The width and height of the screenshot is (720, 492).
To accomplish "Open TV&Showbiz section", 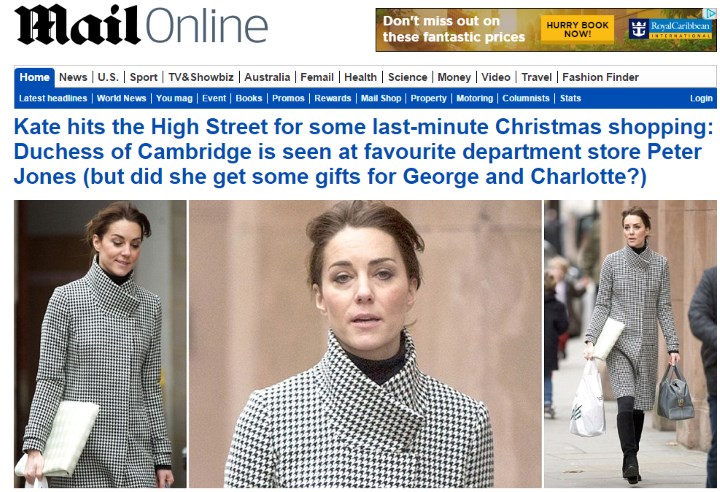I will tap(201, 77).
